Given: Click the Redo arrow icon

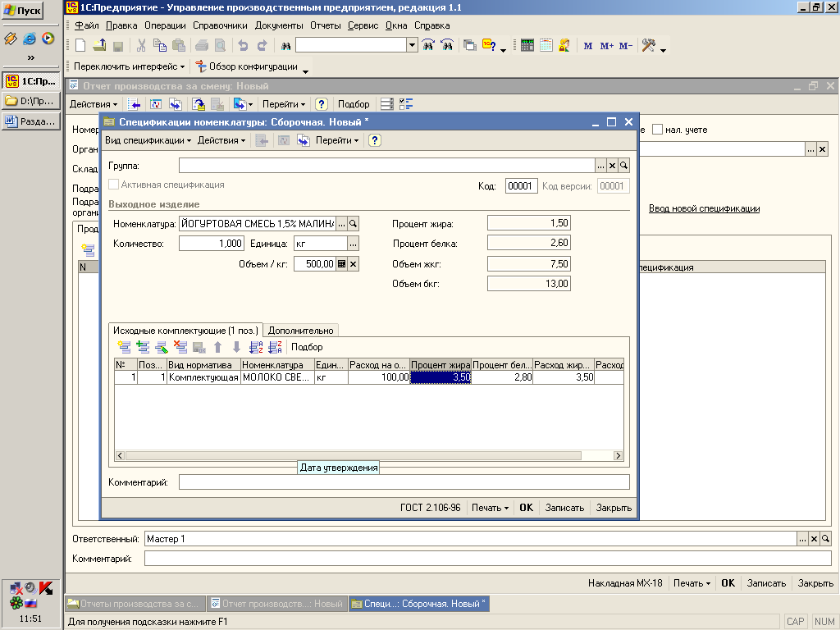Looking at the screenshot, I should tap(262, 46).
